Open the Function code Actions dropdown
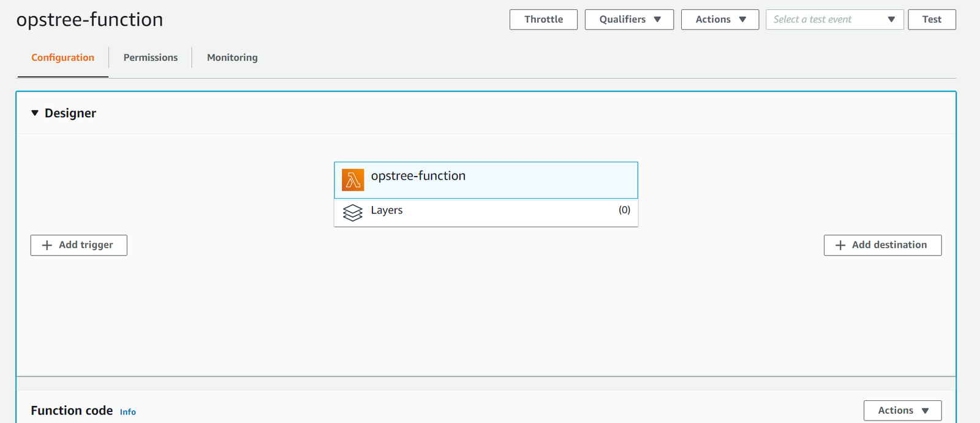 tap(902, 411)
